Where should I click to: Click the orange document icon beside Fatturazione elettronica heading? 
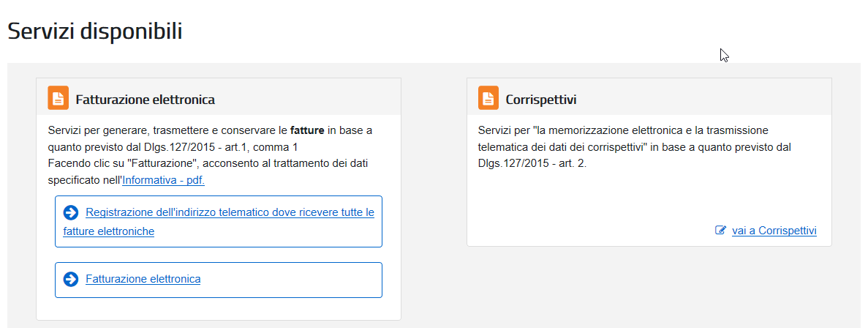pyautogui.click(x=58, y=98)
